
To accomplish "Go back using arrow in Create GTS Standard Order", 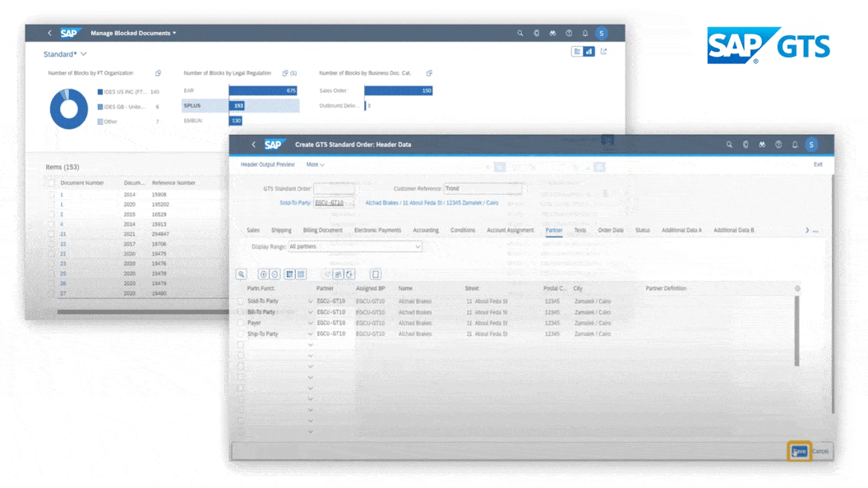I will point(253,145).
